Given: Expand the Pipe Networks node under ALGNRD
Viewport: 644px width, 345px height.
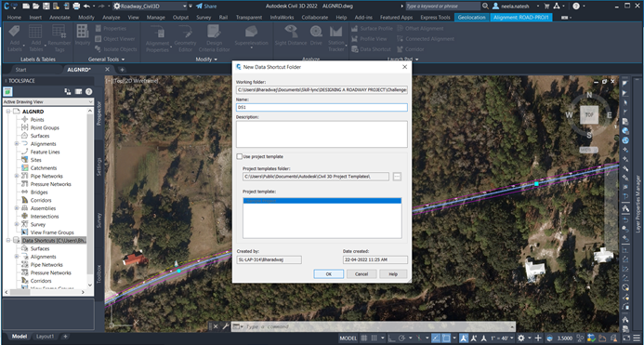Looking at the screenshot, I should (x=17, y=176).
